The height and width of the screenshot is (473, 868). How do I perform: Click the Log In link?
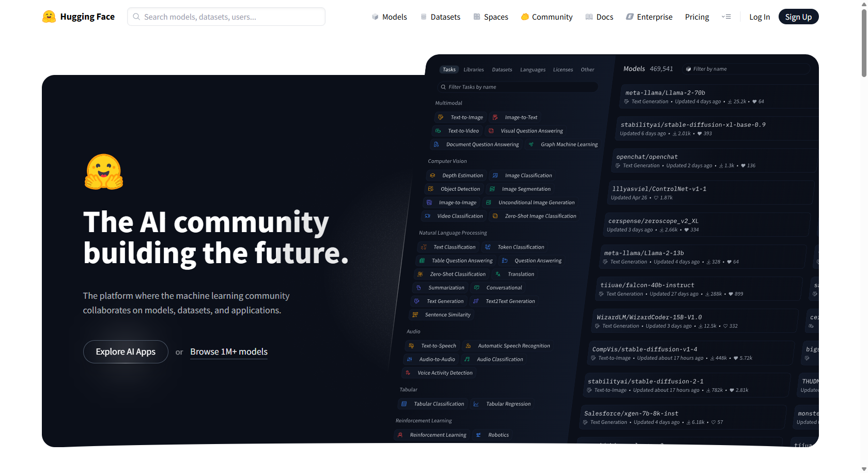[x=760, y=17]
